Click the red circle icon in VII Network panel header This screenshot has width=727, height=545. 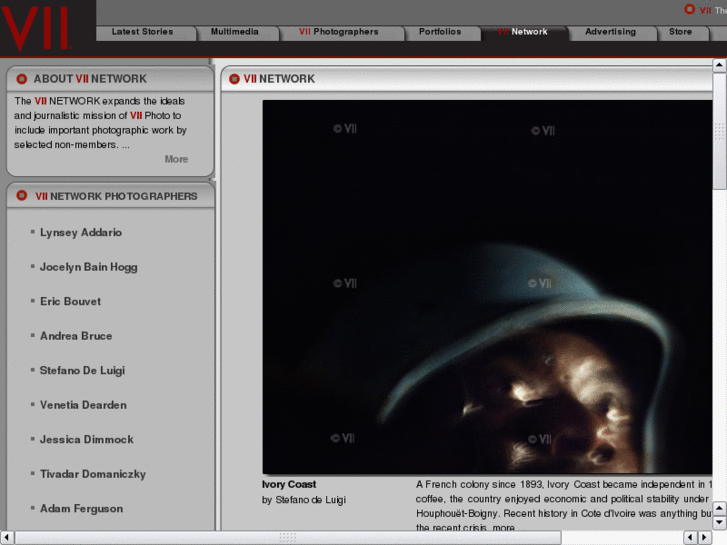[x=235, y=79]
